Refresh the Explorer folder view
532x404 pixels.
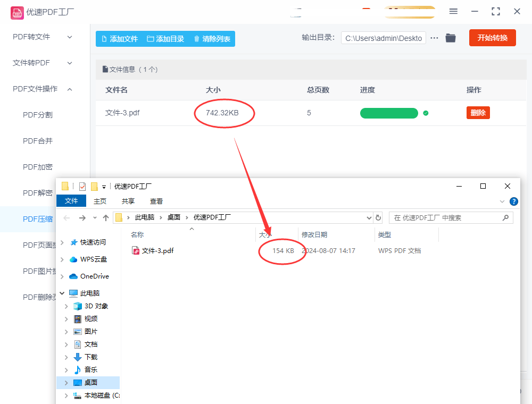click(378, 217)
